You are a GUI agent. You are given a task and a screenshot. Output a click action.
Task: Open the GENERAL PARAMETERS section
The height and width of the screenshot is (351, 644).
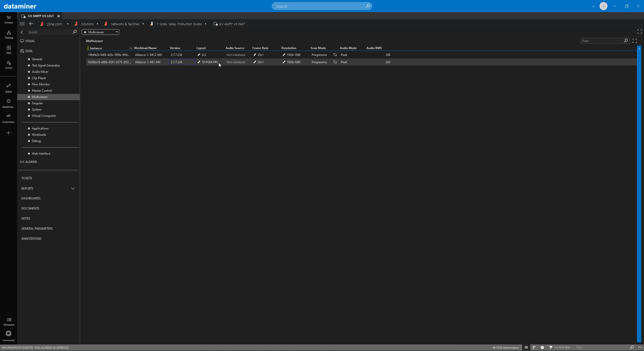coord(37,229)
